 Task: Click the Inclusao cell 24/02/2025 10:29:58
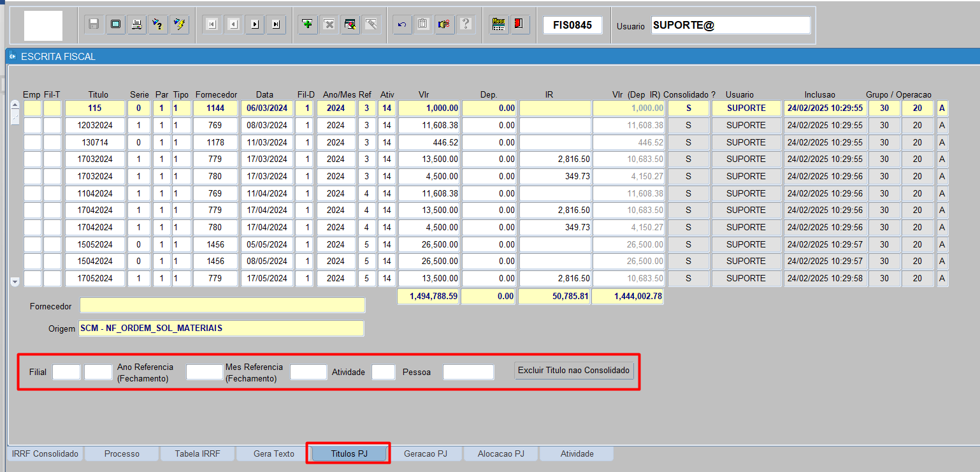coord(825,278)
